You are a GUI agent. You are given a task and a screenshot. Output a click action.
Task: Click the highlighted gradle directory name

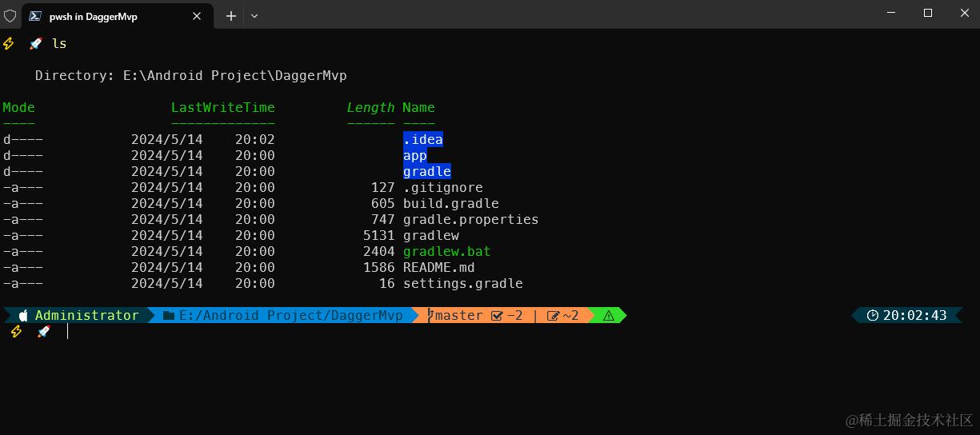click(427, 172)
